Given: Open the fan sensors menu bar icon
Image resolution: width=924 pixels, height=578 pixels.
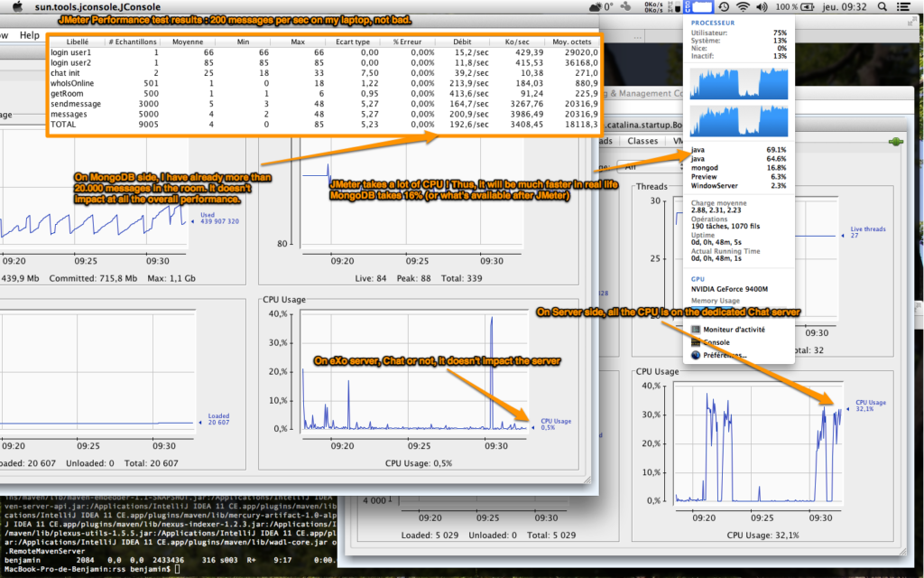Looking at the screenshot, I should tap(626, 7).
